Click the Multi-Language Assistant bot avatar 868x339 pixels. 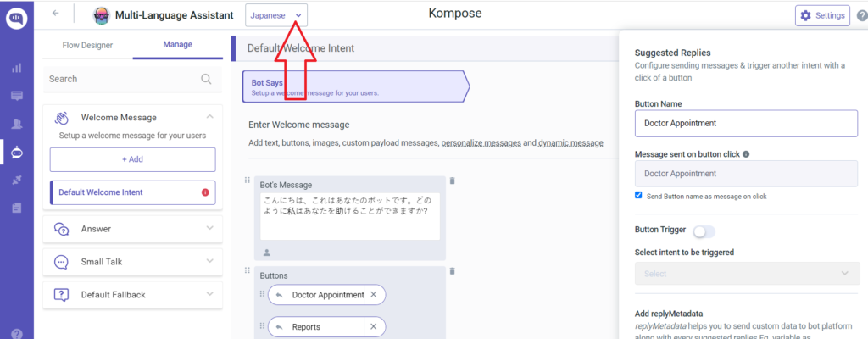tap(102, 15)
